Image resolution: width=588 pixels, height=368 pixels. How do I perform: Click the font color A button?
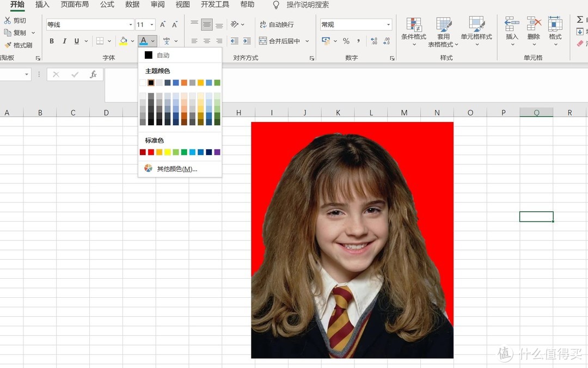[143, 41]
